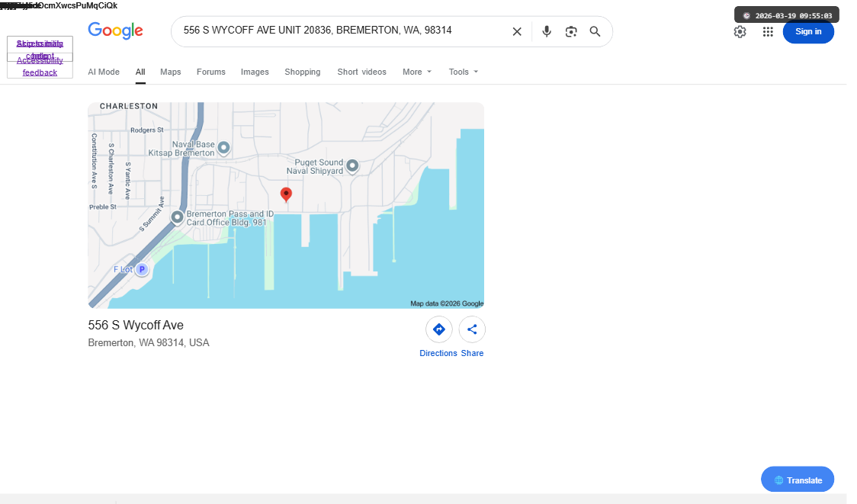Open search by image camera icon
The height and width of the screenshot is (504, 857).
571,32
